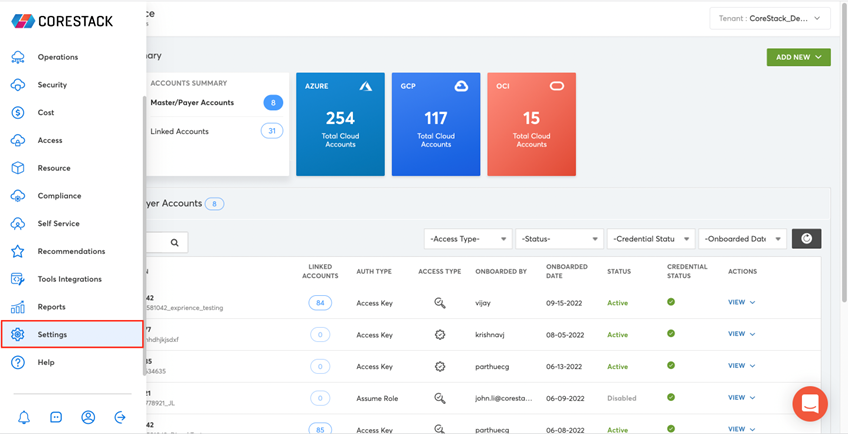Click access type icon in john.li row
The image size is (848, 434).
[x=440, y=398]
